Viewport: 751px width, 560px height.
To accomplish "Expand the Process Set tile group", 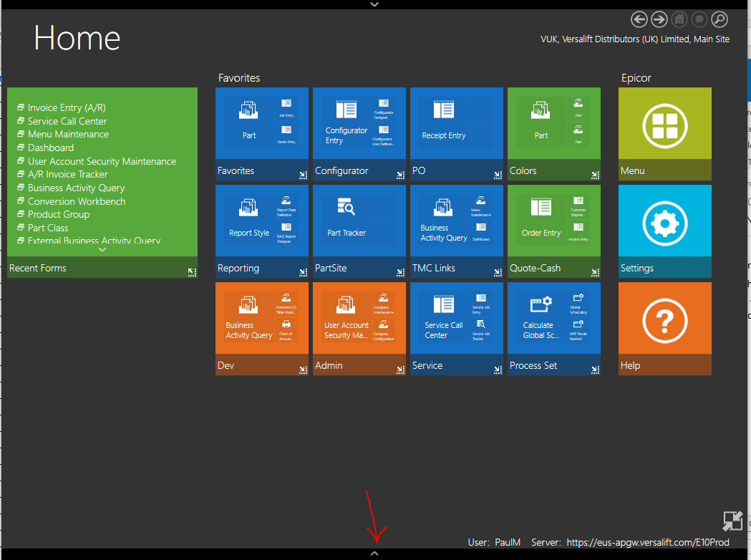I will (x=595, y=370).
